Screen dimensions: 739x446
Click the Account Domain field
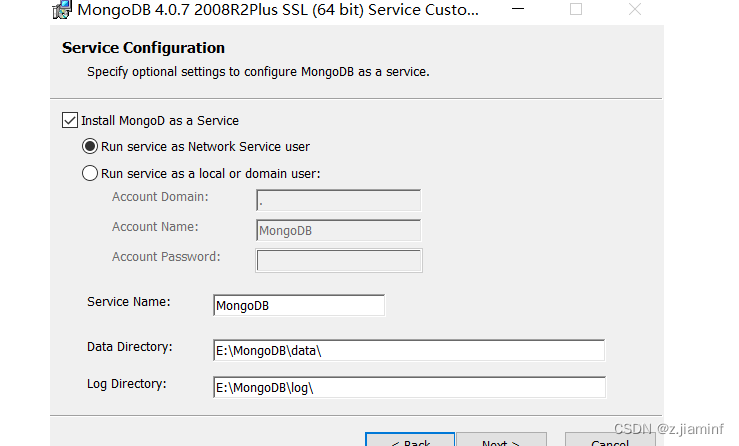pos(338,200)
